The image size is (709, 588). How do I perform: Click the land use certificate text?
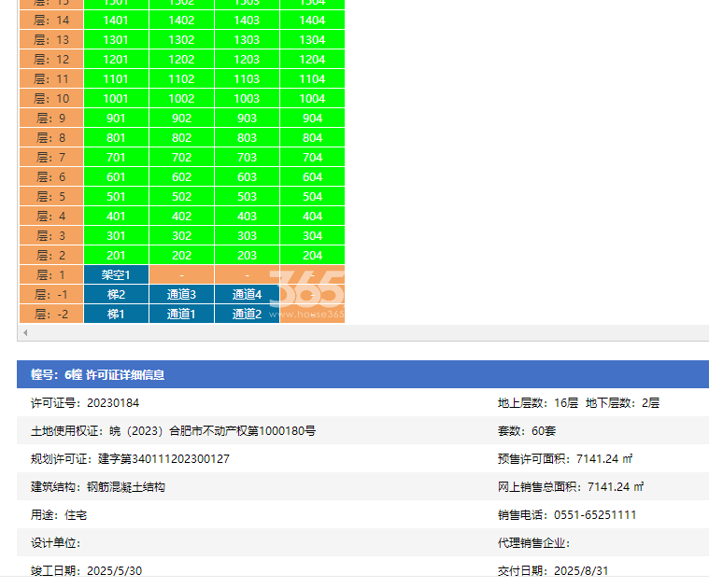[x=173, y=431]
